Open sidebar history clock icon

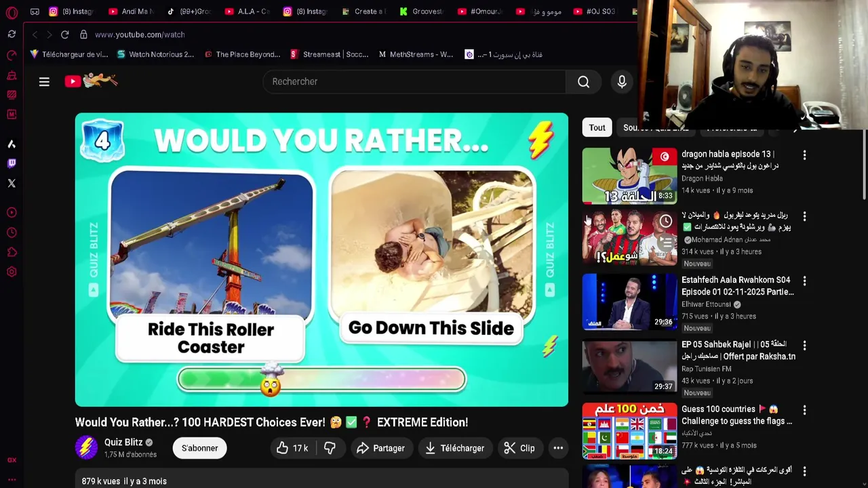pos(12,233)
